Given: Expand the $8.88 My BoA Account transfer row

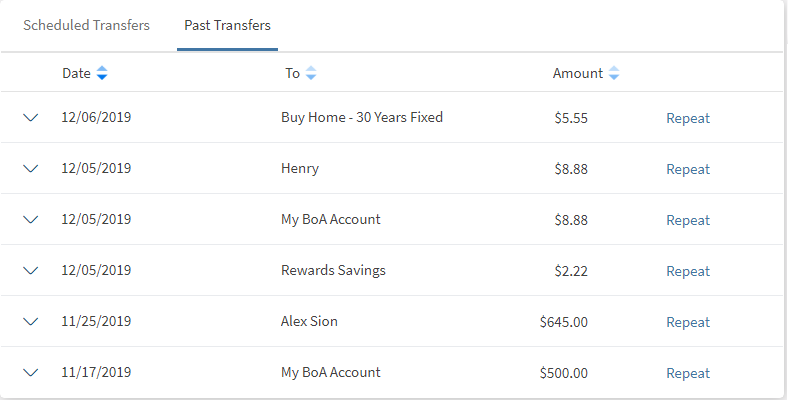Looking at the screenshot, I should click(x=30, y=220).
